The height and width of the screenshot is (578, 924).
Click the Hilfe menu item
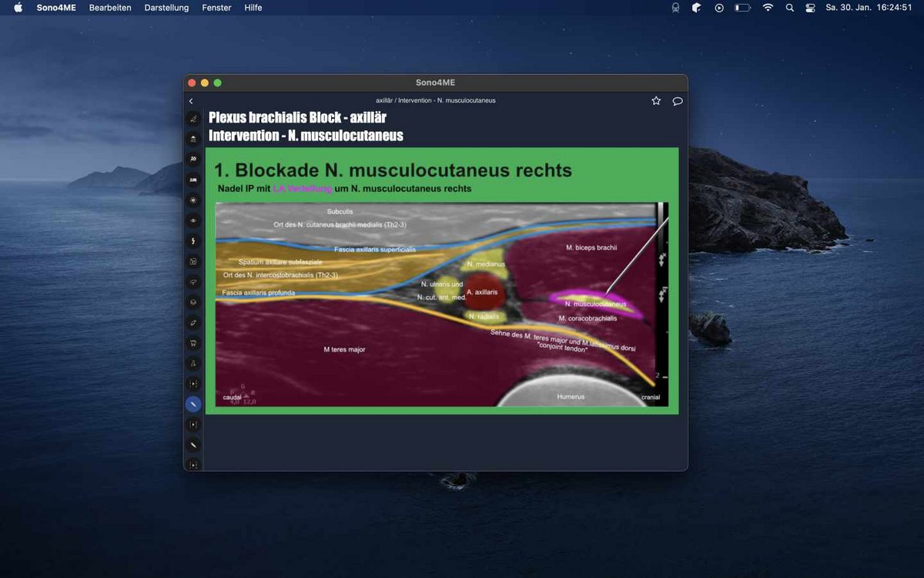coord(253,8)
